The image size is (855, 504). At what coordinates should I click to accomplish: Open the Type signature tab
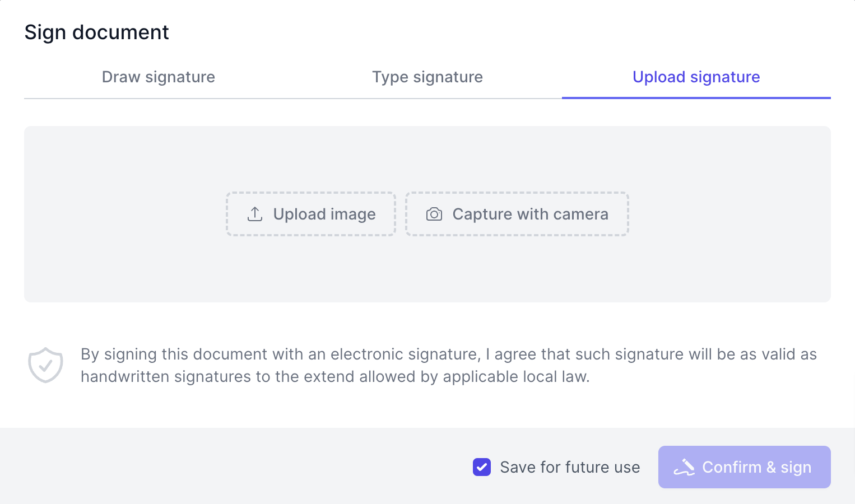427,77
